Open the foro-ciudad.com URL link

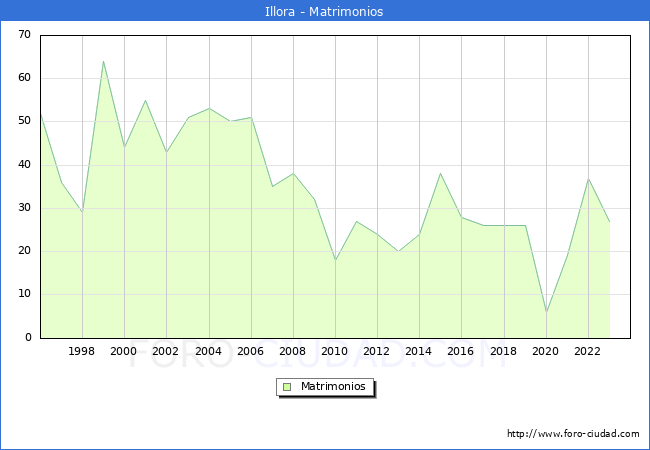point(573,434)
